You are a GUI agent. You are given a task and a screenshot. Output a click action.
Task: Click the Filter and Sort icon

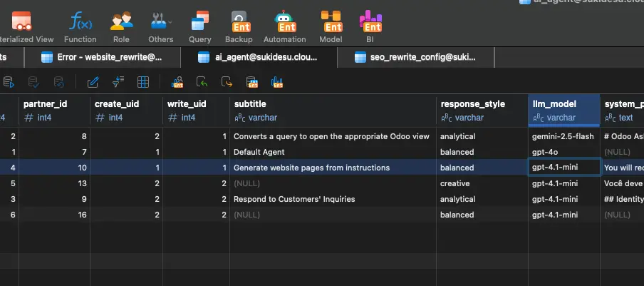click(118, 82)
